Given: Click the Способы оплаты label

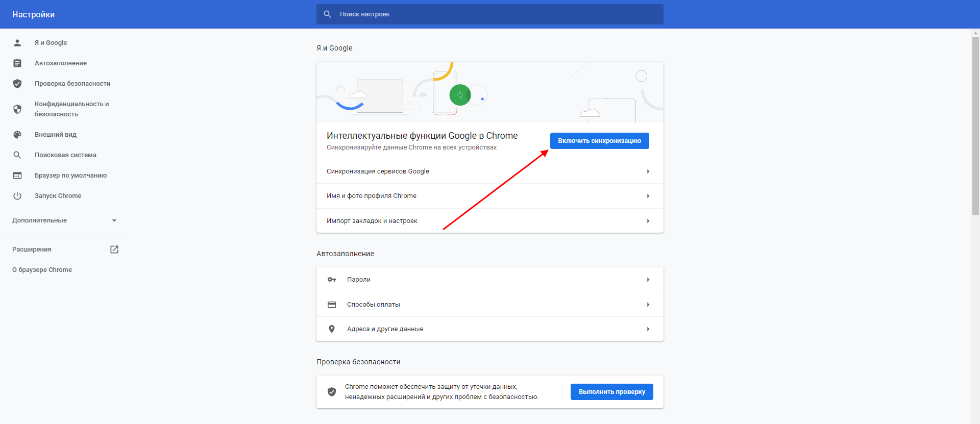Looking at the screenshot, I should [x=374, y=305].
